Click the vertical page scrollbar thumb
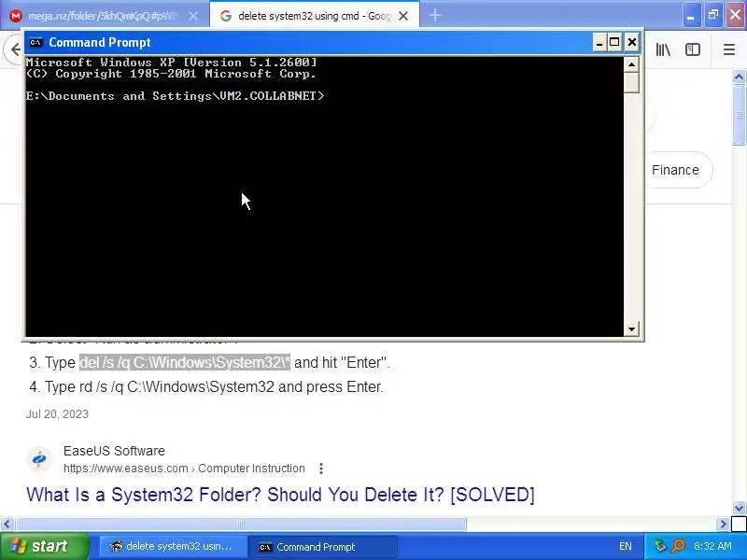Image resolution: width=747 pixels, height=560 pixels. (739, 115)
